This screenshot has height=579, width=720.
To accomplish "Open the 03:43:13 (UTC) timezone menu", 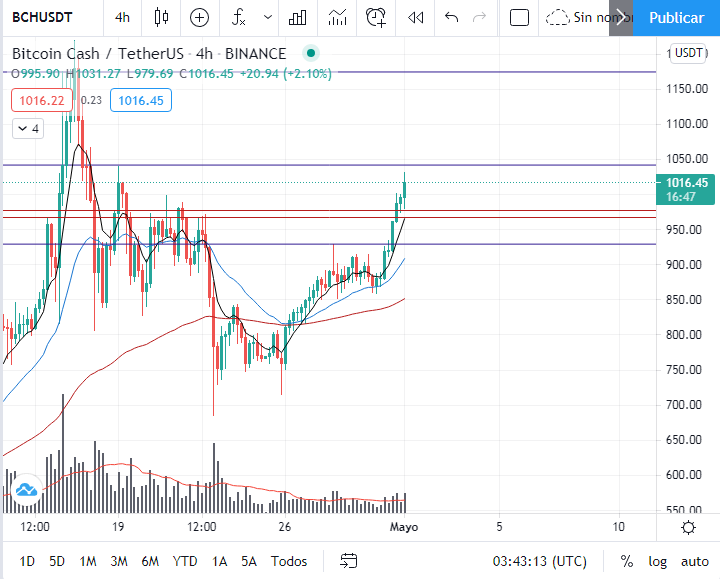I will click(540, 561).
